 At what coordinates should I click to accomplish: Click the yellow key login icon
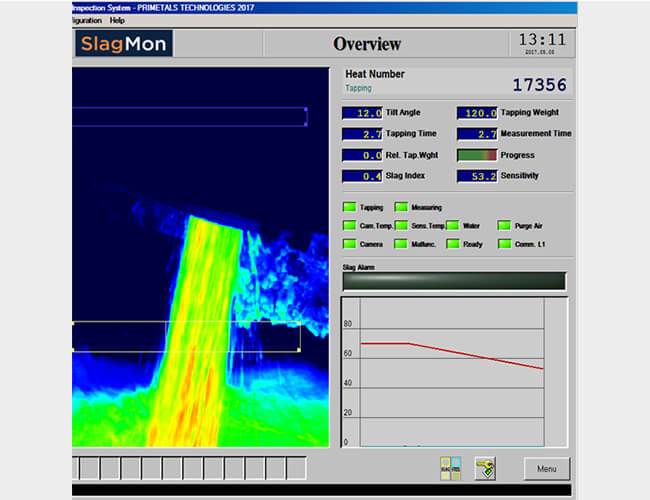(x=485, y=467)
